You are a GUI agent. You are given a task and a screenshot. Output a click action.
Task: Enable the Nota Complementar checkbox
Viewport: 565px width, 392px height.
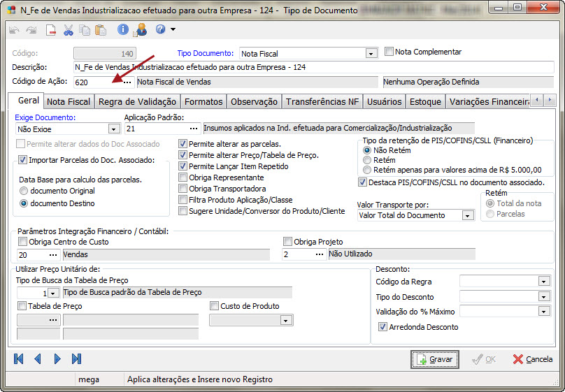coord(390,52)
